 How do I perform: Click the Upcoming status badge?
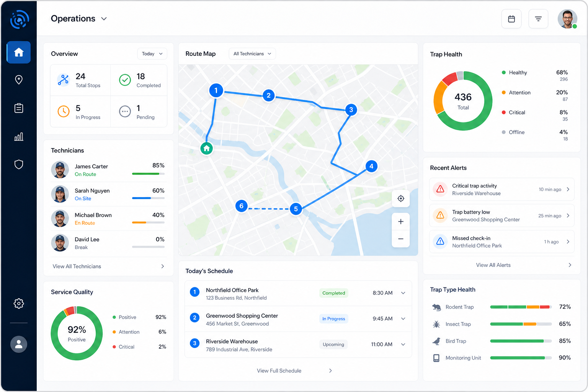point(333,344)
